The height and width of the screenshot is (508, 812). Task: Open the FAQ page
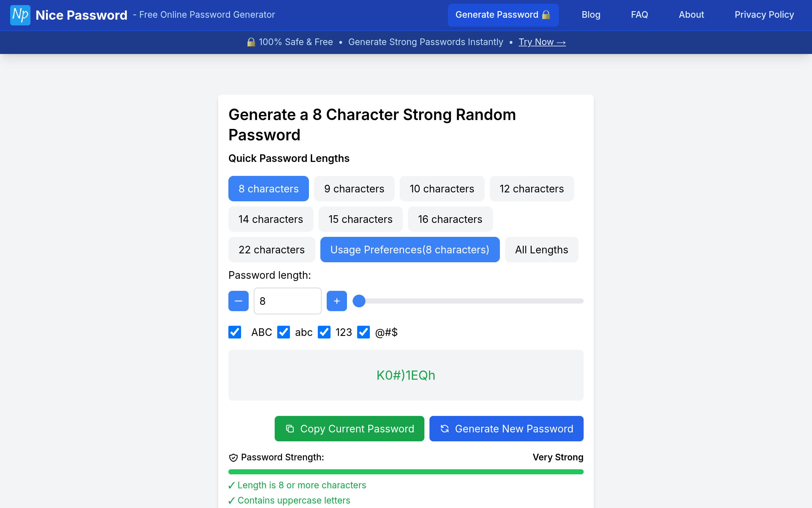click(639, 15)
